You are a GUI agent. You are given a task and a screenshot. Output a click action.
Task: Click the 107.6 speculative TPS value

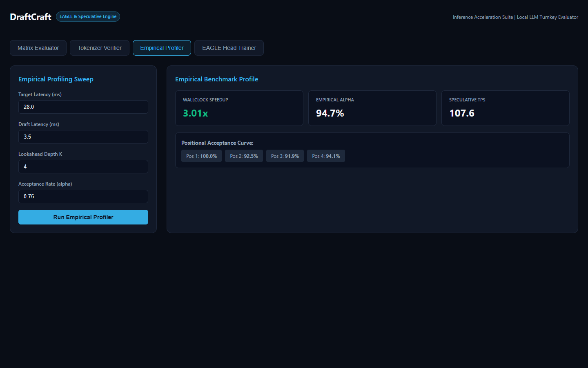coord(462,113)
